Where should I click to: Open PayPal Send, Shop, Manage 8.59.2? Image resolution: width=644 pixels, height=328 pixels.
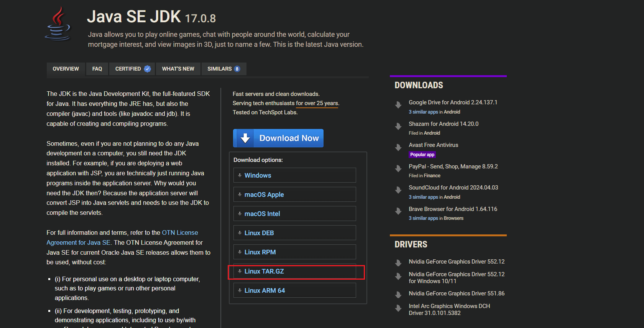tap(453, 166)
